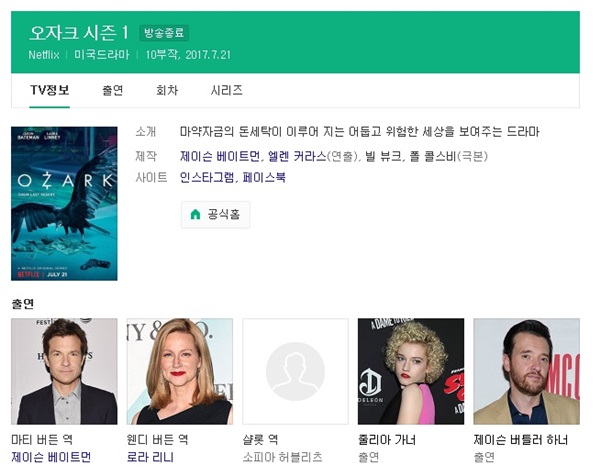This screenshot has height=476, width=600.
Task: Click the 웬디 버든 역 cast photo
Action: 180,372
